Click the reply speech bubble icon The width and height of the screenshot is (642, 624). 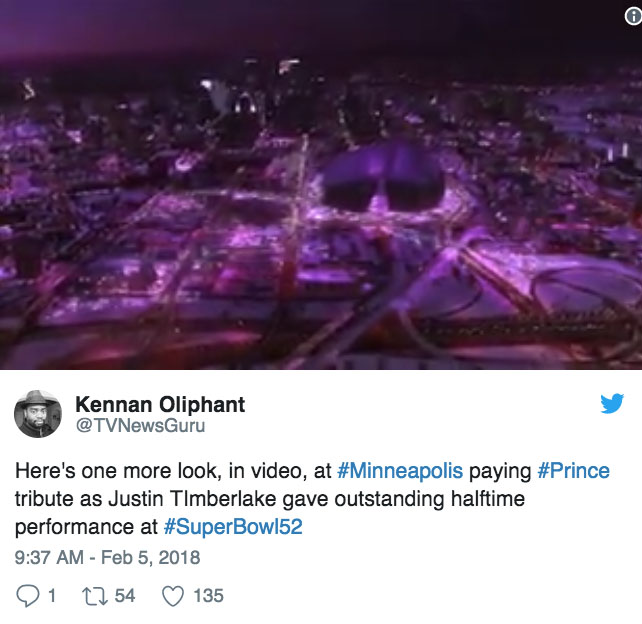pyautogui.click(x=27, y=596)
